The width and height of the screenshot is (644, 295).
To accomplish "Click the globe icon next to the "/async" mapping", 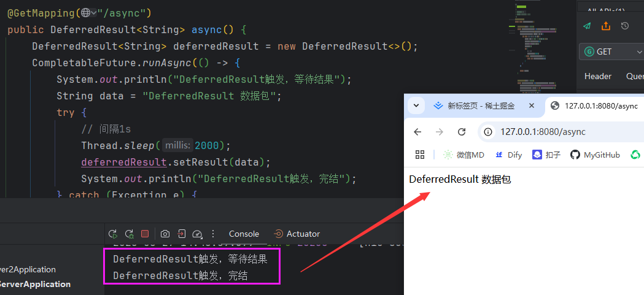I will (85, 13).
